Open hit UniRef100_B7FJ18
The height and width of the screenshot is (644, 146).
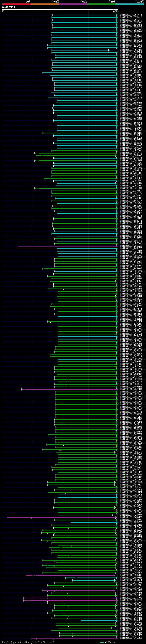pyautogui.click(x=131, y=45)
